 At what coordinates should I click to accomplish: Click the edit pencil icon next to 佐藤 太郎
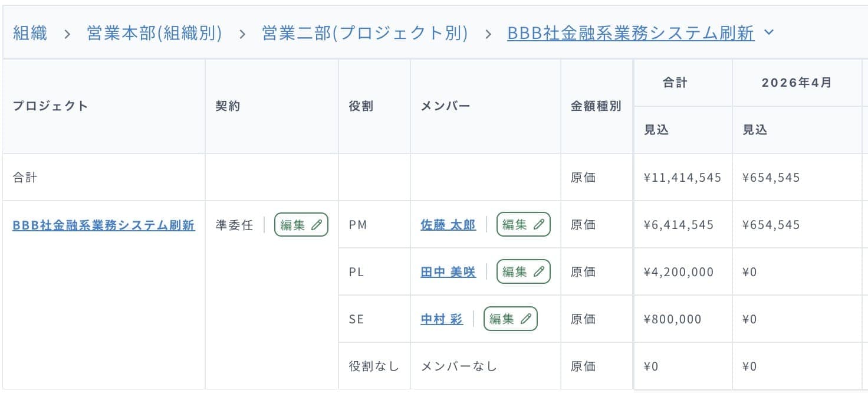tap(538, 225)
